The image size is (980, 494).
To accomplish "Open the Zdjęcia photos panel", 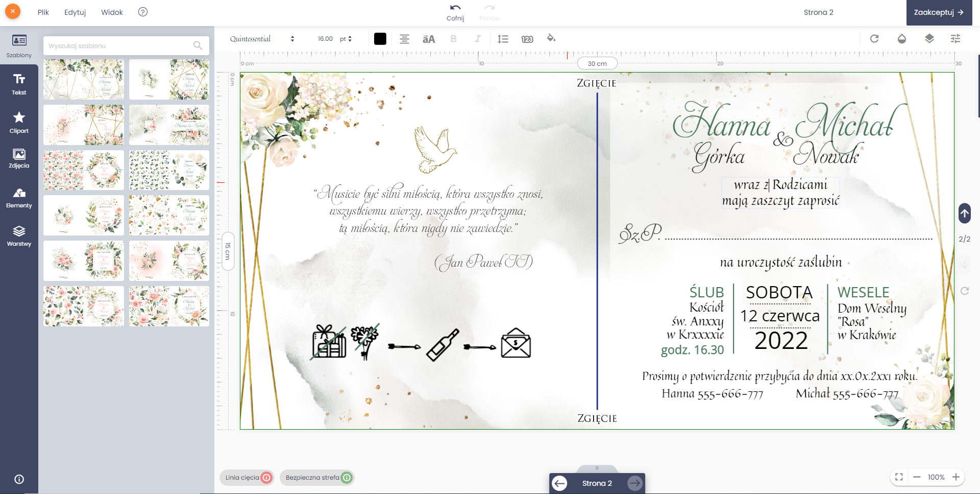I will click(19, 158).
